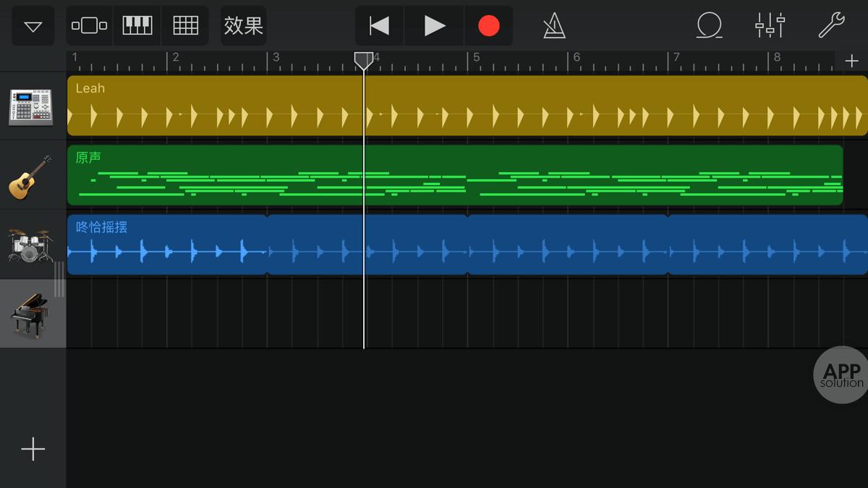Screen dimensions: 868x488
Task: Select the first blue 咚恰摇摆 drum region
Action: (167, 244)
